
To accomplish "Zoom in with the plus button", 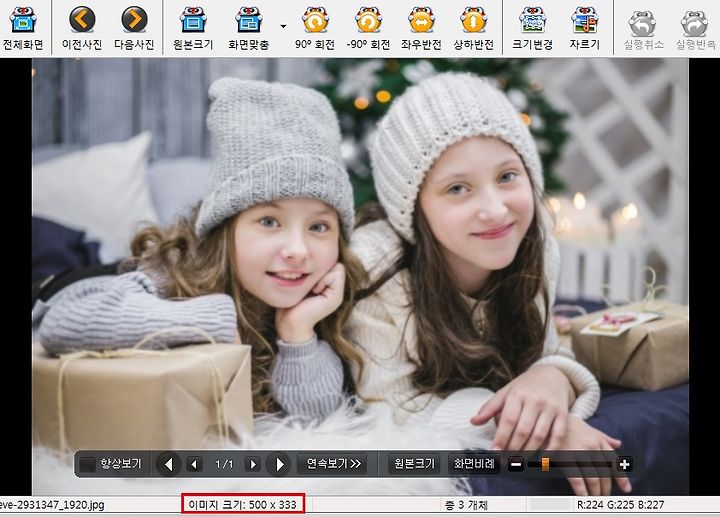I will [624, 465].
